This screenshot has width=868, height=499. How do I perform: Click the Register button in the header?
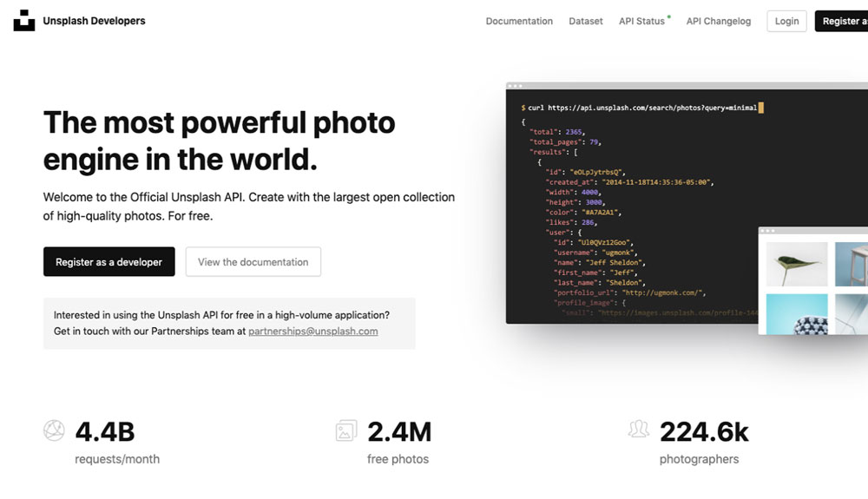click(841, 21)
